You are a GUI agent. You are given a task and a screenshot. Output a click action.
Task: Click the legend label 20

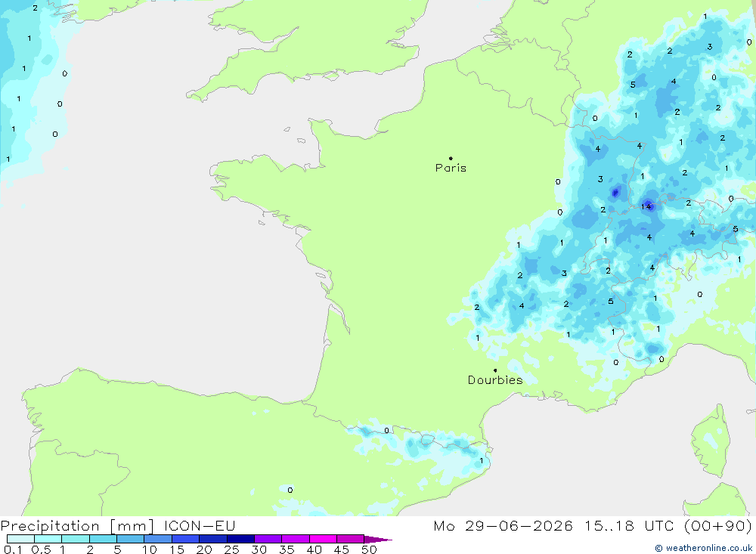coord(204,549)
